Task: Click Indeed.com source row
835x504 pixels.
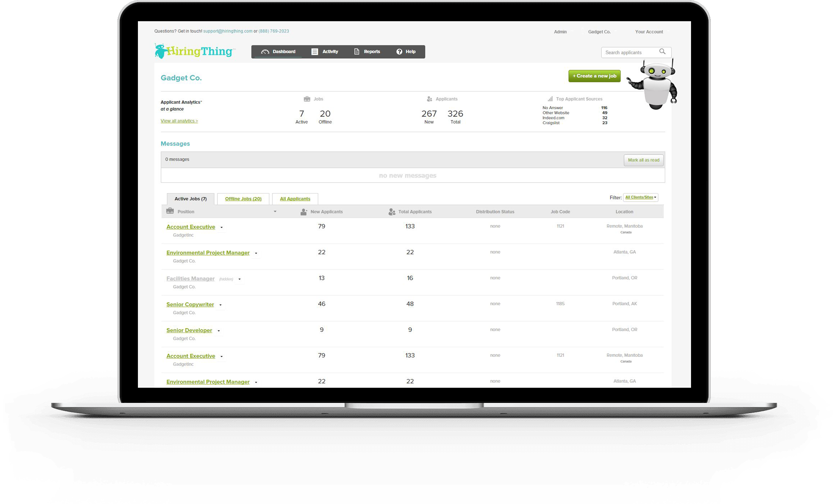Action: pos(575,118)
